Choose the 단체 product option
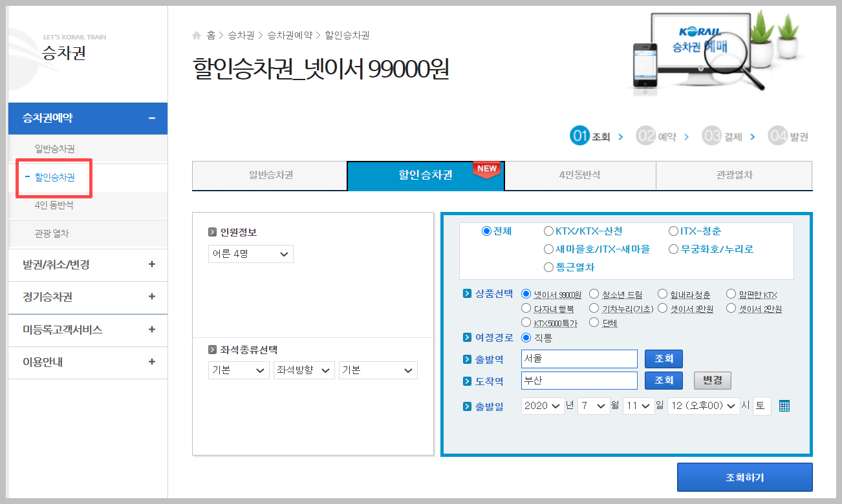This screenshot has height=504, width=842. coord(594,322)
